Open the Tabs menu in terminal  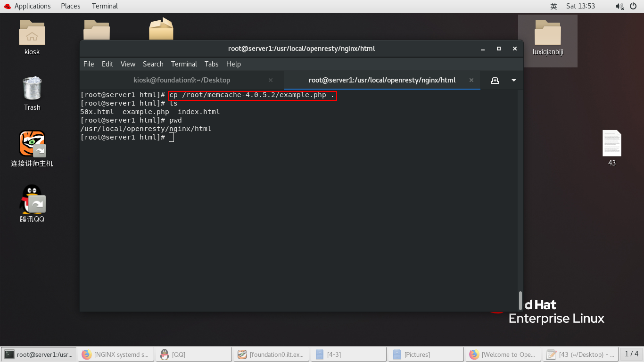[x=212, y=64]
